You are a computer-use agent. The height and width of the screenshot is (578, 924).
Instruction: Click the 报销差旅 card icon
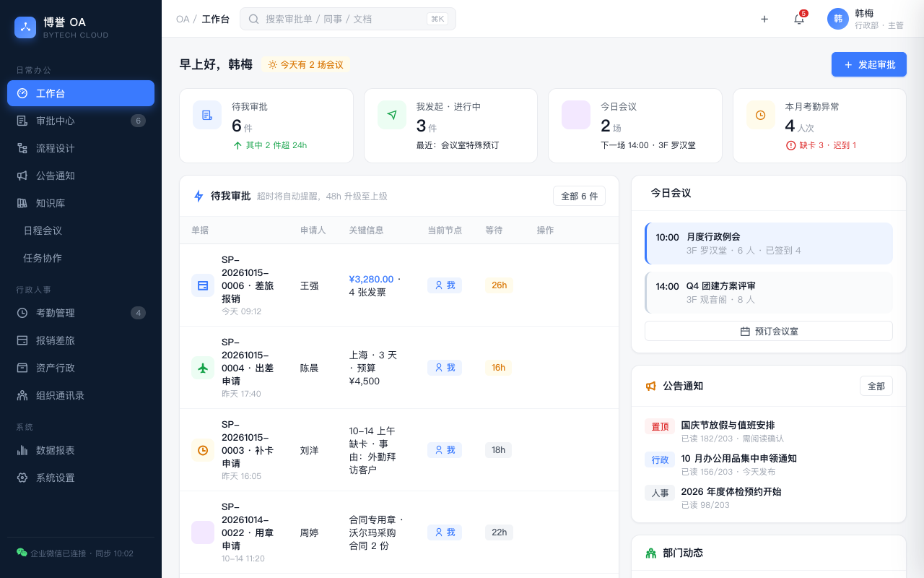[x=22, y=340]
